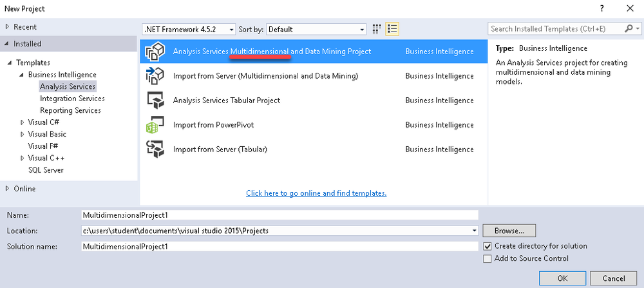This screenshot has height=288, width=644.
Task: Expand the Visual C++ node
Action: coord(22,158)
